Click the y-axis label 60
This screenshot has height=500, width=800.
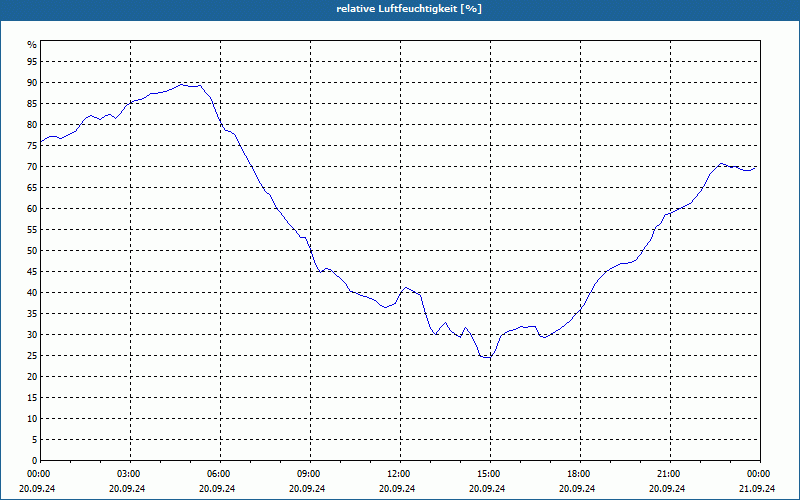(32, 209)
